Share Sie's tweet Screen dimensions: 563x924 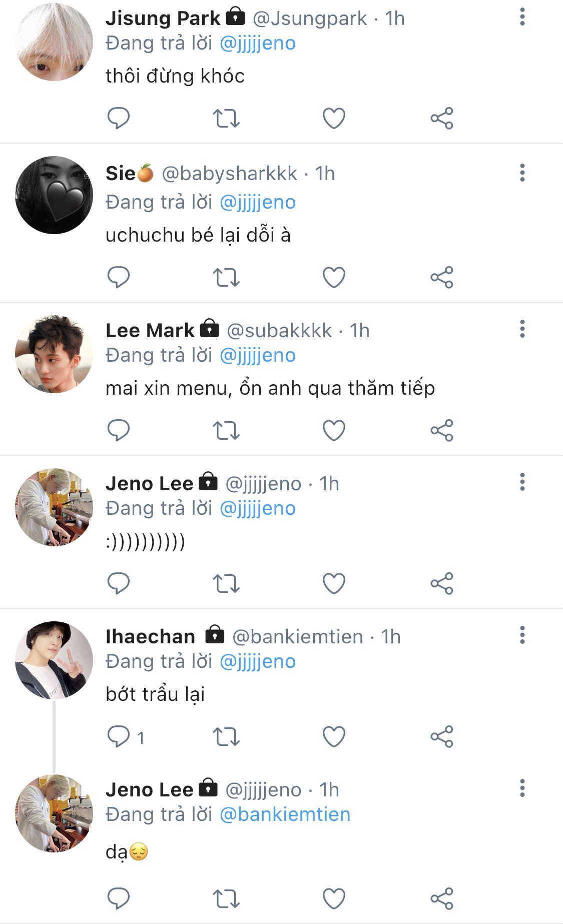point(442,278)
